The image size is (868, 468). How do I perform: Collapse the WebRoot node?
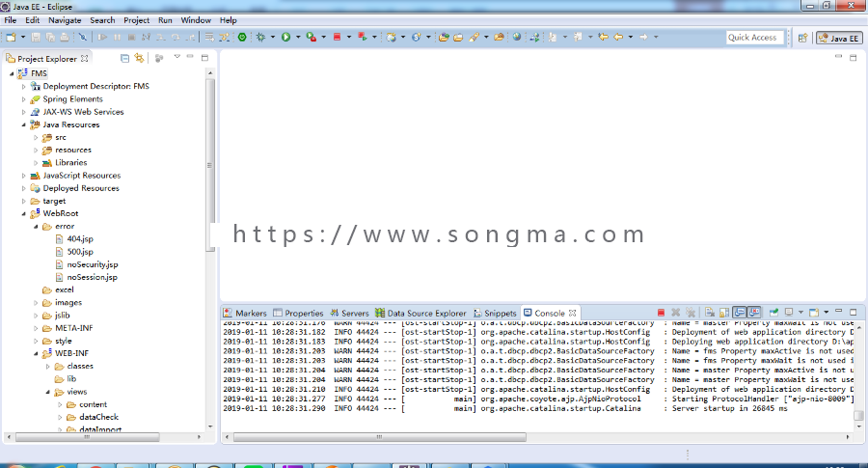coord(24,213)
